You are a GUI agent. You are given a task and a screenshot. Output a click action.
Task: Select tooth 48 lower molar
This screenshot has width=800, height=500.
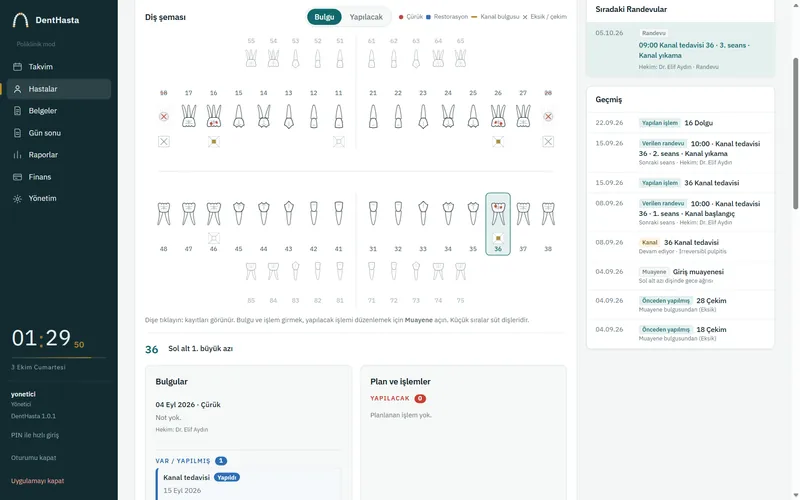pos(164,213)
